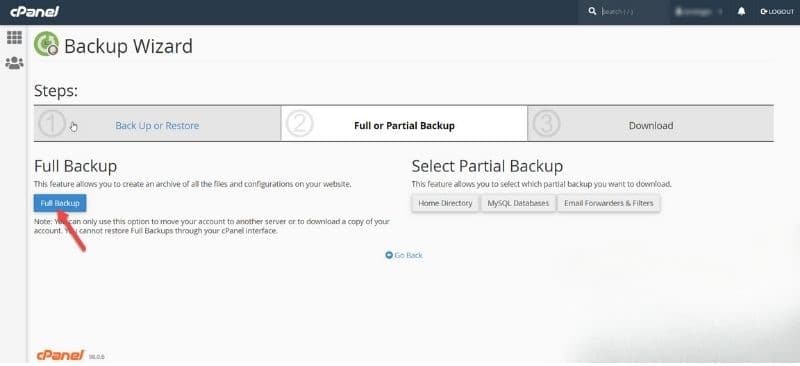The image size is (800, 366).
Task: Open the User Manager people icon
Action: tap(14, 63)
